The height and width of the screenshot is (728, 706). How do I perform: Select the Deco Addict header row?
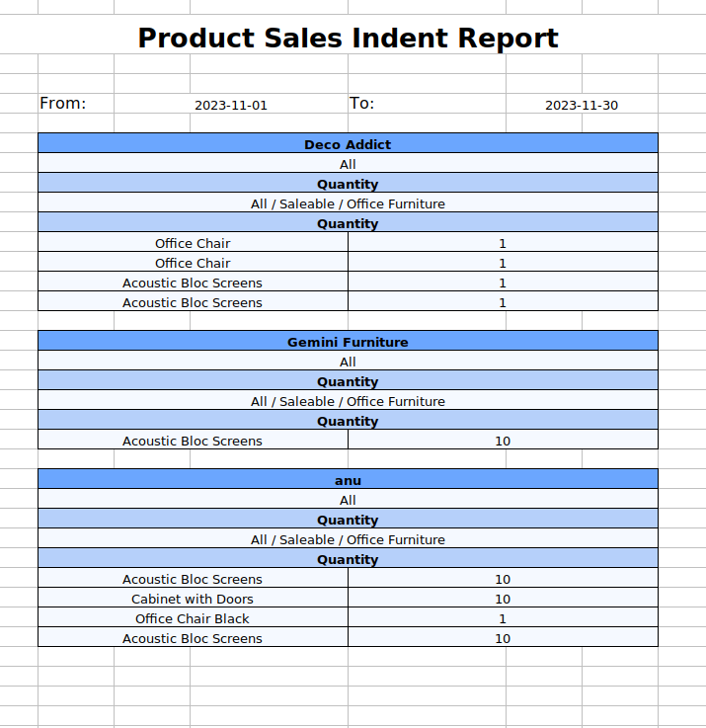point(348,144)
